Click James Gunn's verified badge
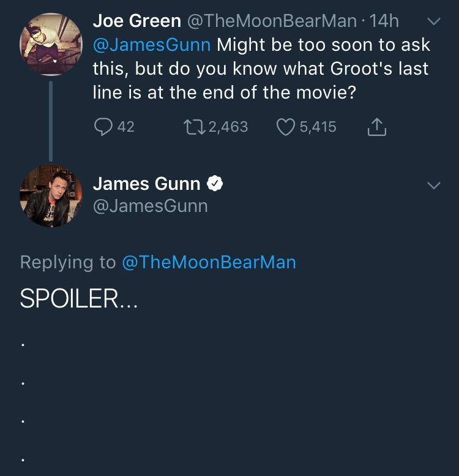This screenshot has width=459, height=476. 215,184
